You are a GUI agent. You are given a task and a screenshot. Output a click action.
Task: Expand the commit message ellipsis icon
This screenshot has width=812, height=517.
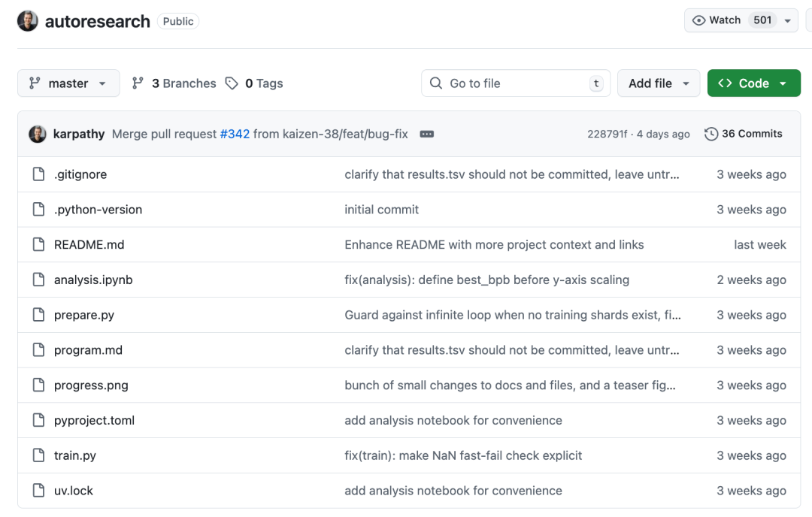pos(427,134)
